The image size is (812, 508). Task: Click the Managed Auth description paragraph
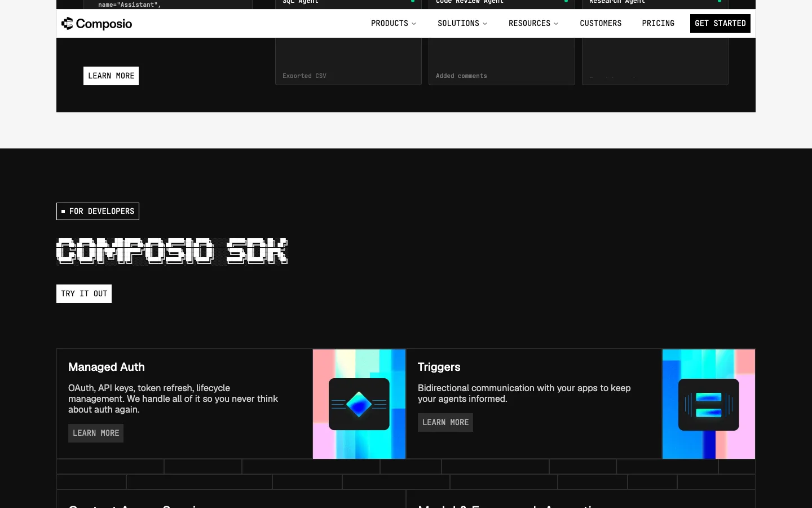pos(174,398)
